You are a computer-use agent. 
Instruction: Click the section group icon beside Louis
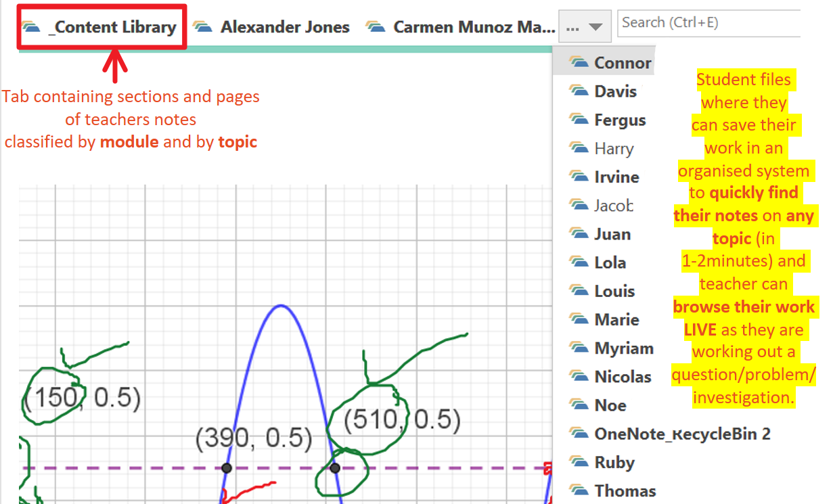[579, 291]
